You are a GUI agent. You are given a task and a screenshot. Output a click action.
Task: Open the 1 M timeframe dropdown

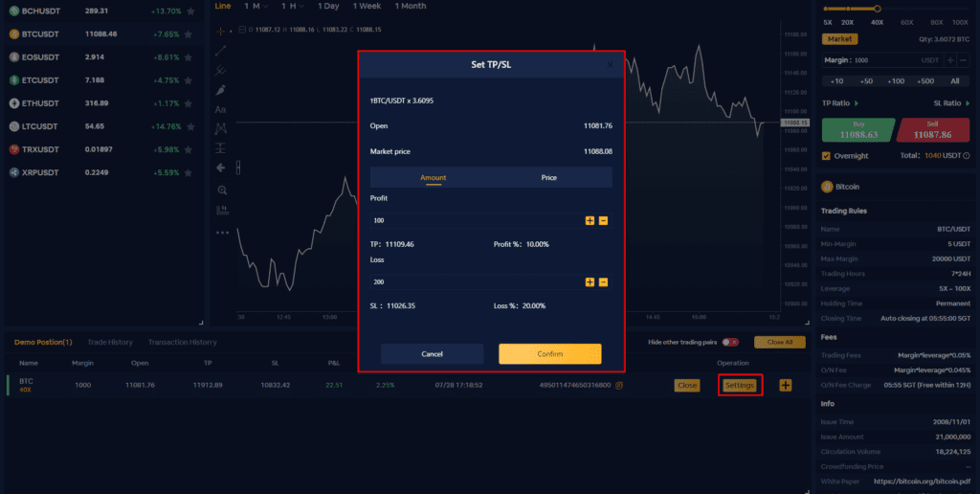pos(255,6)
